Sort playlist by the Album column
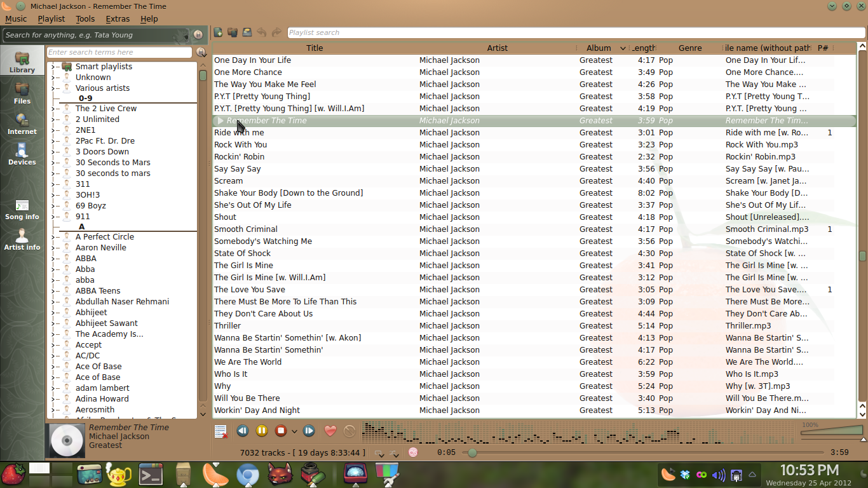The height and width of the screenshot is (488, 868). pos(603,48)
